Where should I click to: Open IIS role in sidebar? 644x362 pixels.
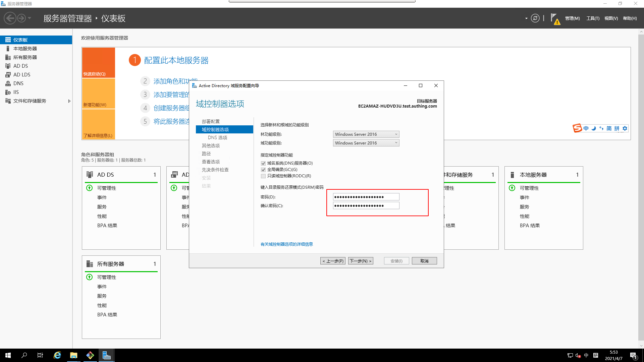[x=16, y=92]
